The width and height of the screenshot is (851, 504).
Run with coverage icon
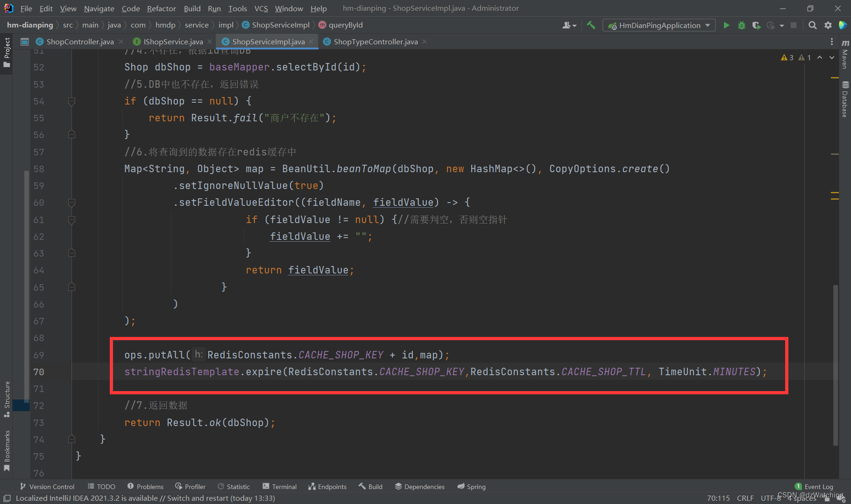tap(756, 25)
